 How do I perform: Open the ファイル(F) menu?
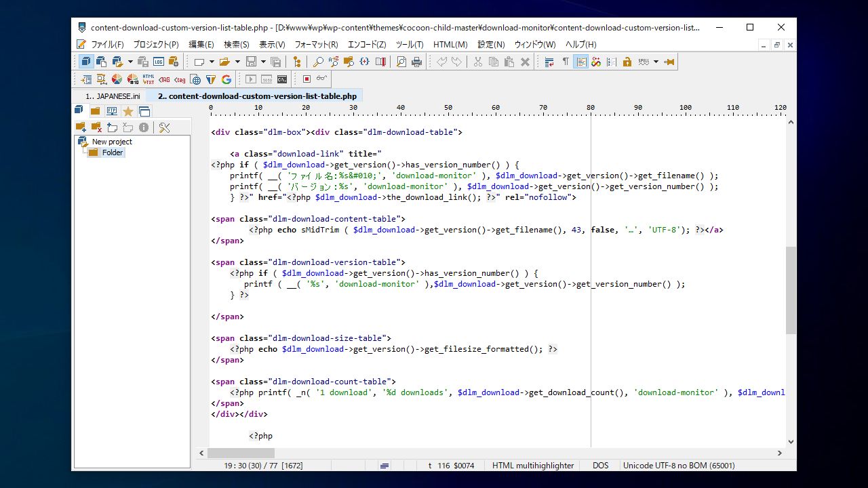pos(107,45)
